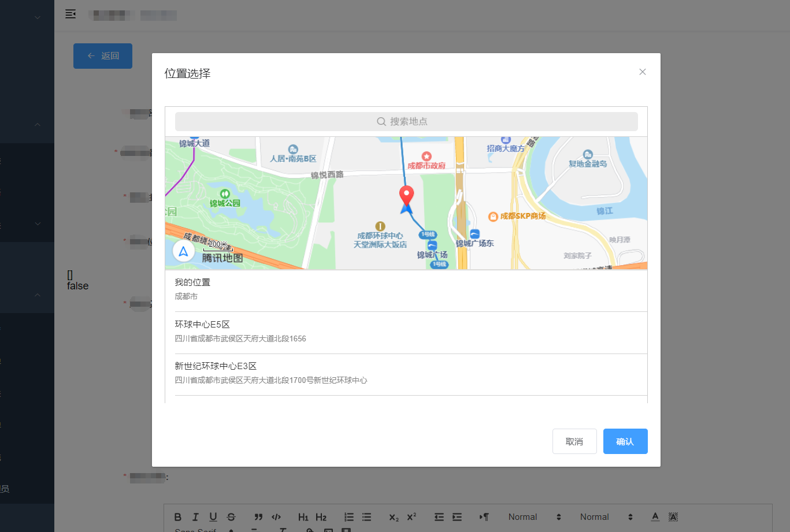Toggle bold formatting in the text editor
This screenshot has height=532, width=790.
(x=178, y=516)
